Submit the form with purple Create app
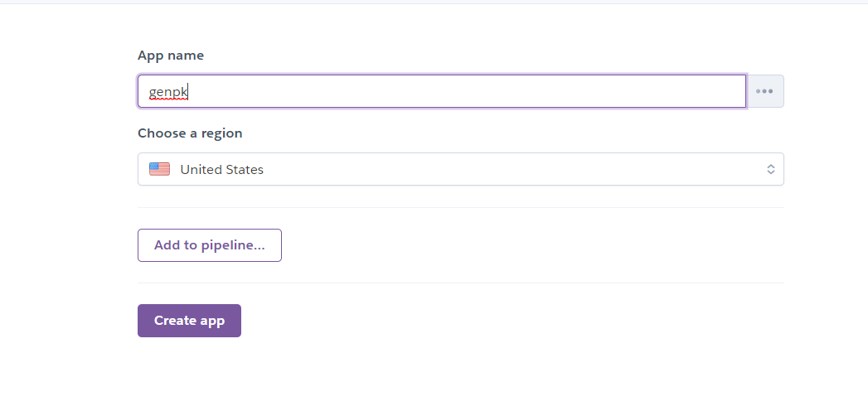Viewport: 868px width, 416px height. (x=189, y=321)
